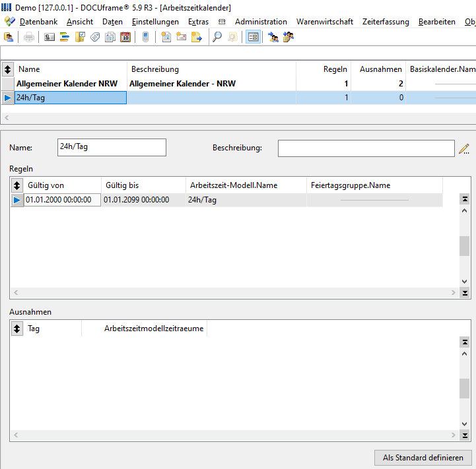This screenshot has height=469, width=476.
Task: Click the price tag icon
Action: [x=95, y=38]
